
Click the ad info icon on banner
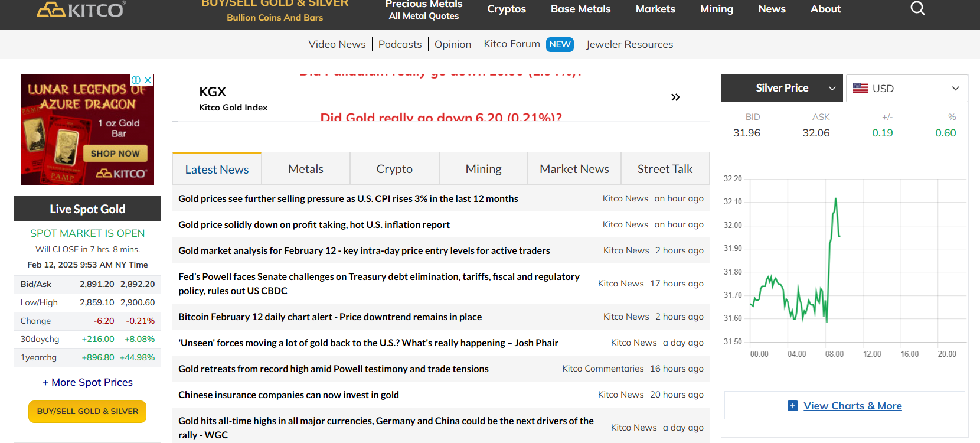point(136,80)
